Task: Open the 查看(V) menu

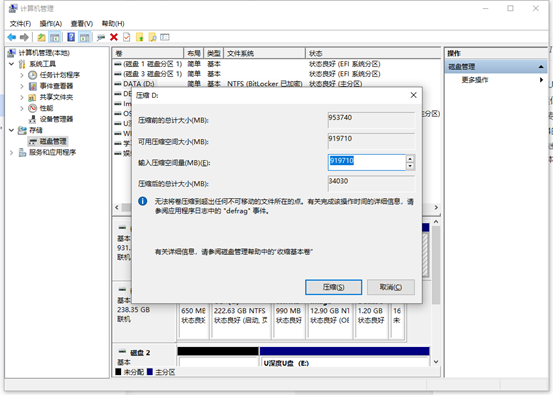Action: click(x=81, y=24)
